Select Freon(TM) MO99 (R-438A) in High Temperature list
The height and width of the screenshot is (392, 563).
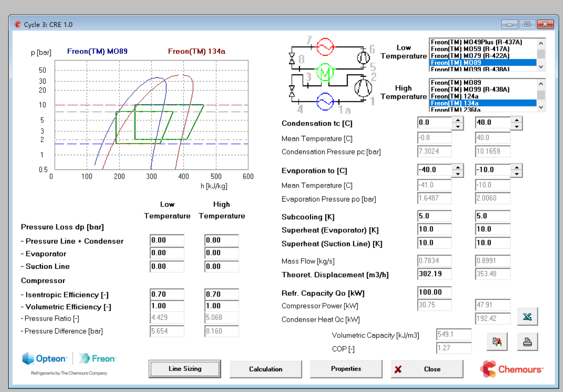483,89
